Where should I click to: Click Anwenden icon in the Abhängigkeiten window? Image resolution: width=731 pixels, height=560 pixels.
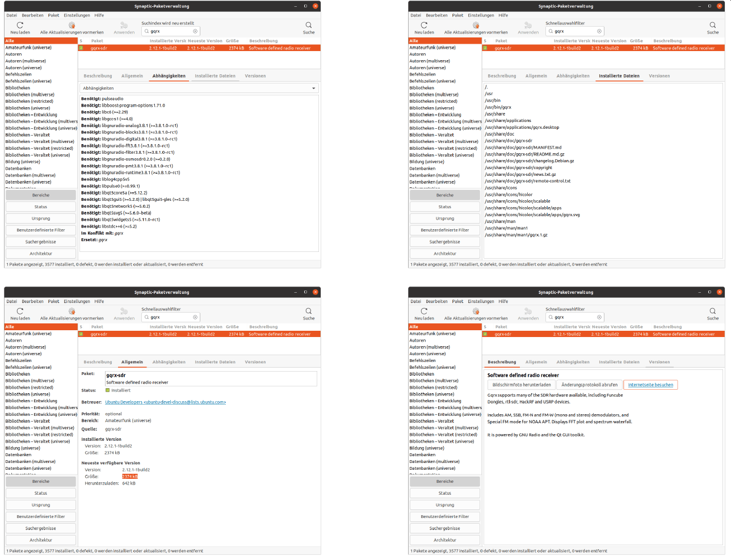pyautogui.click(x=124, y=25)
